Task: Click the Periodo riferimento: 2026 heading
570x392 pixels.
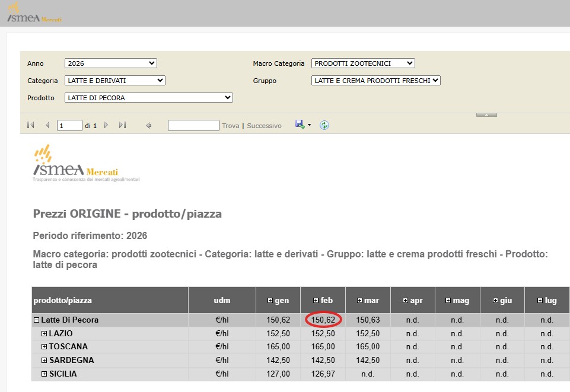Action: point(90,236)
